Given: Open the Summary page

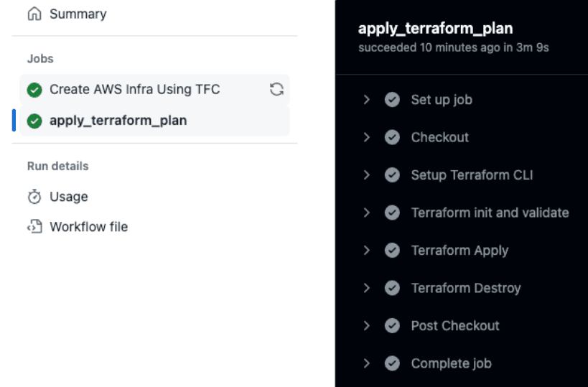Looking at the screenshot, I should [78, 14].
